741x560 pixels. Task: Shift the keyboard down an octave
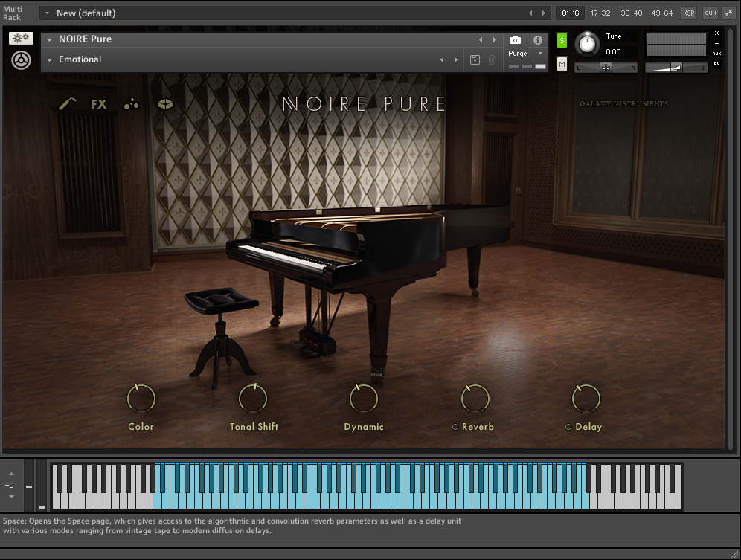11,497
